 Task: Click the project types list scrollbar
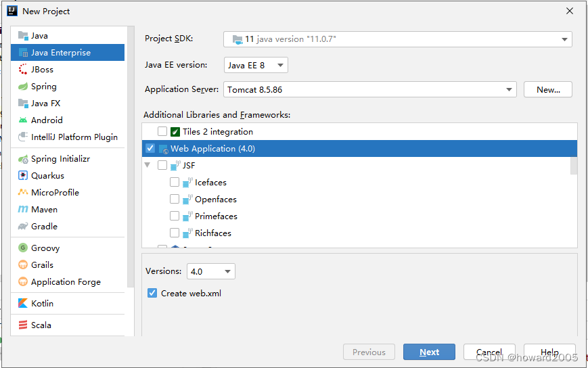[131, 157]
